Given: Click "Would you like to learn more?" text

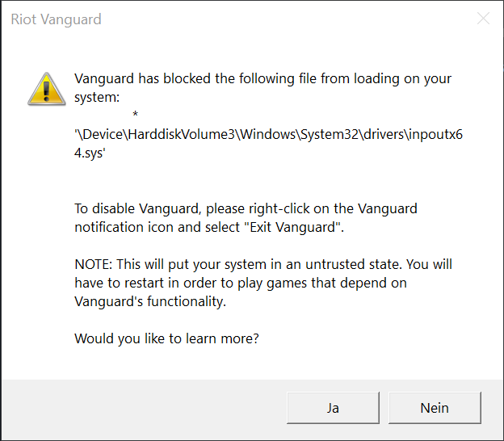Looking at the screenshot, I should click(166, 338).
